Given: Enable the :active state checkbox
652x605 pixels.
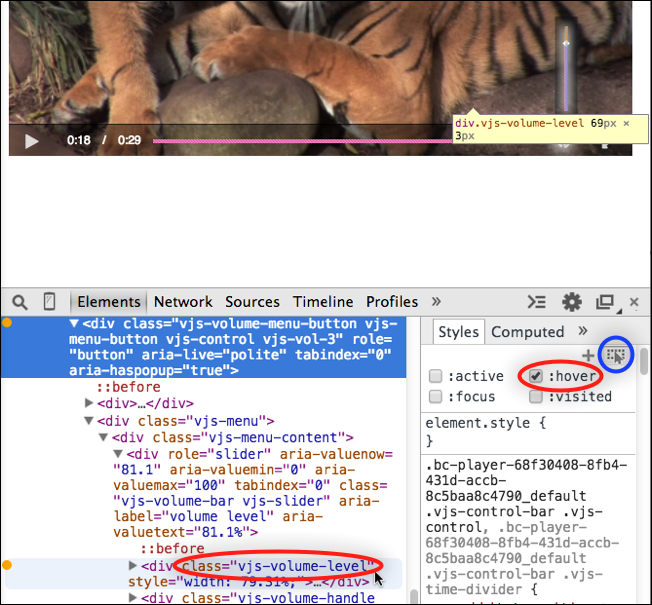Looking at the screenshot, I should [435, 377].
